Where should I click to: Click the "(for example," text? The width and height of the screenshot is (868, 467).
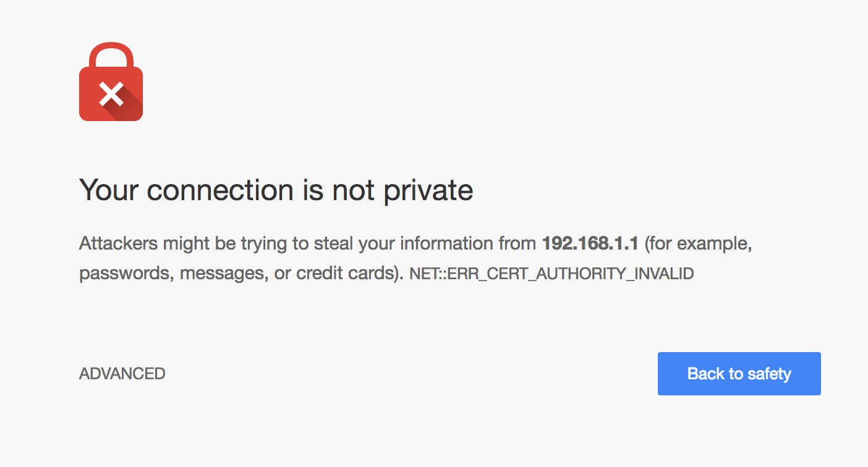tap(698, 243)
